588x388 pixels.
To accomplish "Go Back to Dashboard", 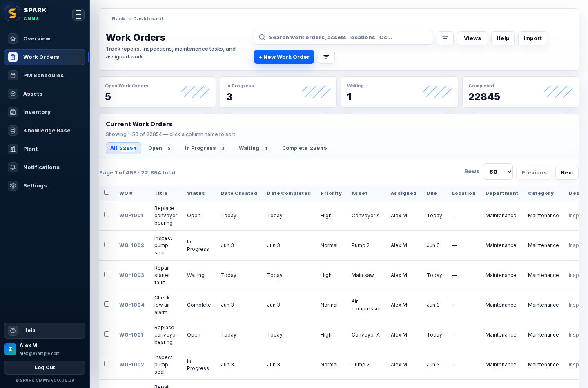I will point(134,19).
